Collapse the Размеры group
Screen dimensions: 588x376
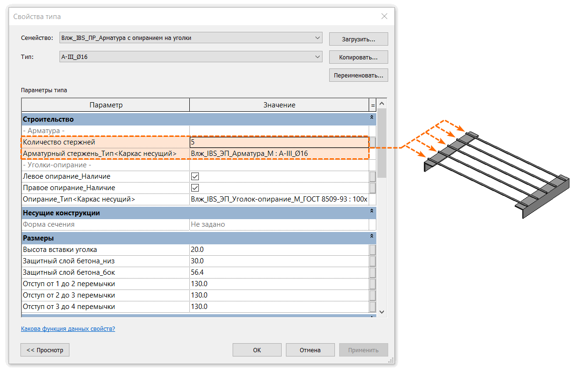click(x=372, y=236)
